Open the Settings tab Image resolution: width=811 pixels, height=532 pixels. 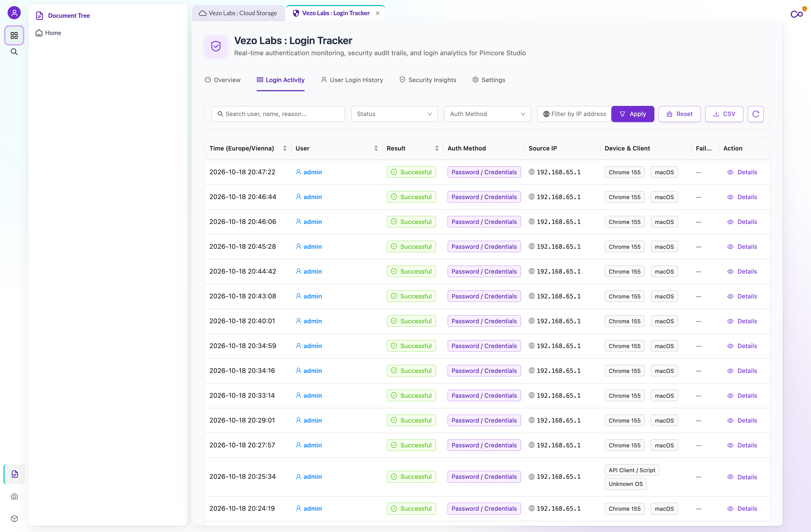(489, 80)
